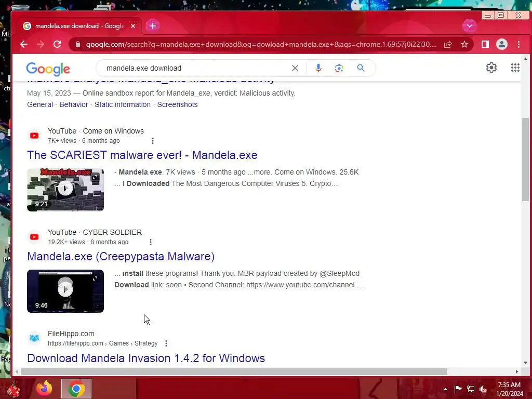Open Google apps grid

click(x=515, y=68)
